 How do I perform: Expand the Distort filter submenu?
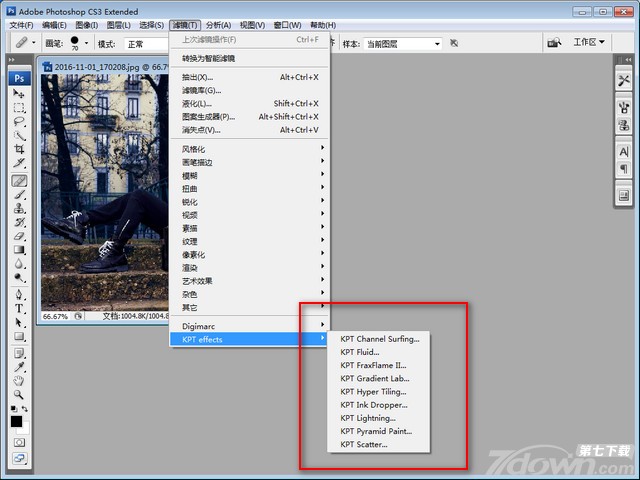click(250, 188)
